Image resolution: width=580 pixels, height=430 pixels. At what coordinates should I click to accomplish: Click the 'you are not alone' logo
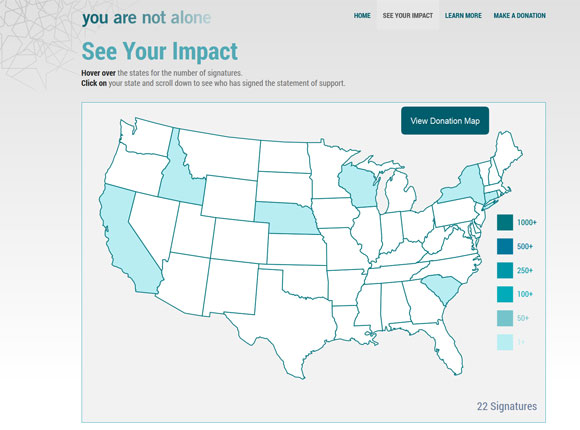(x=146, y=17)
